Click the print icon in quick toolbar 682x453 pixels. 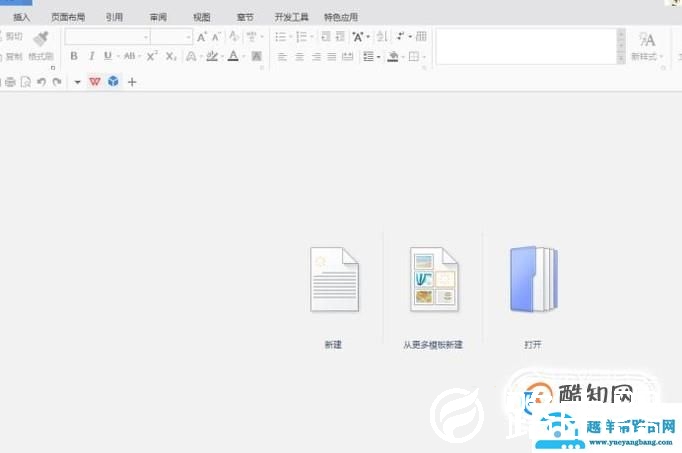pyautogui.click(x=10, y=82)
